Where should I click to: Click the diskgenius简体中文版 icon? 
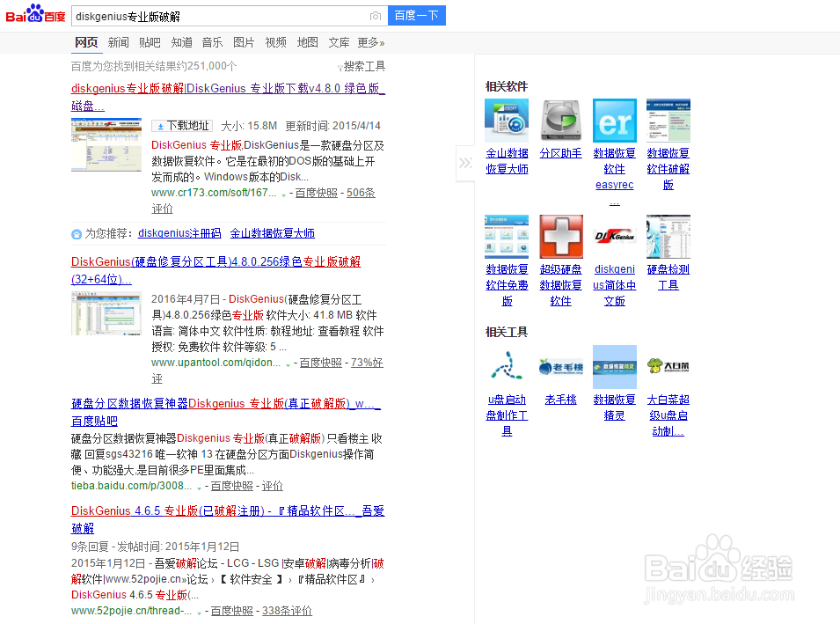click(615, 236)
